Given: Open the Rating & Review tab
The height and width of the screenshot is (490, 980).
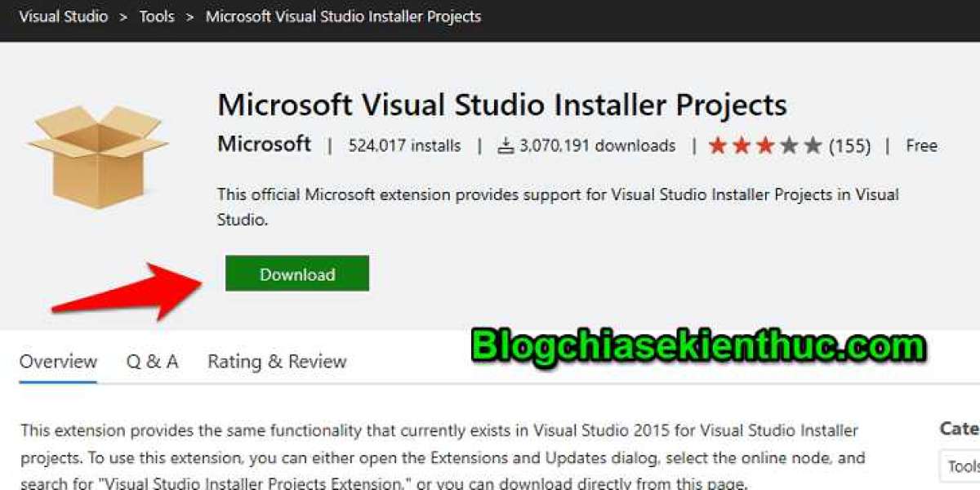Looking at the screenshot, I should 277,362.
